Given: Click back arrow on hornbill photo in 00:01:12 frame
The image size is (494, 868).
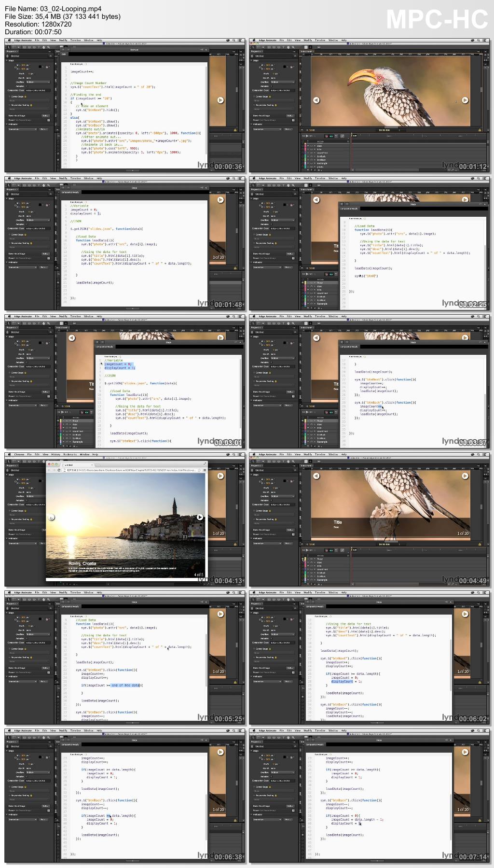Looking at the screenshot, I should [316, 100].
